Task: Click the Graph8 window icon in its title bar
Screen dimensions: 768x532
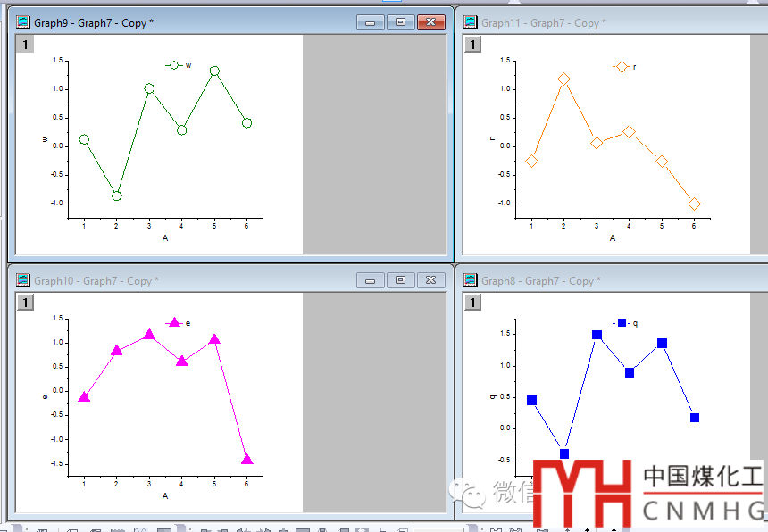Action: [x=471, y=280]
